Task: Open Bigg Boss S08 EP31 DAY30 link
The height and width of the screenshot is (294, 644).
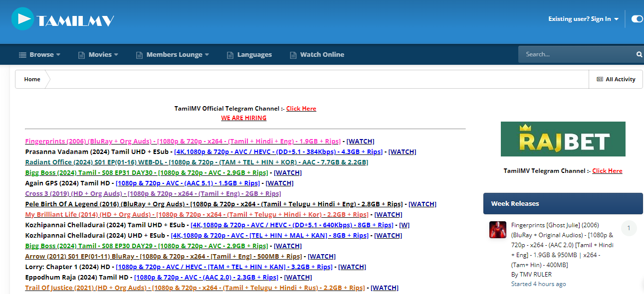Action: 147,173
